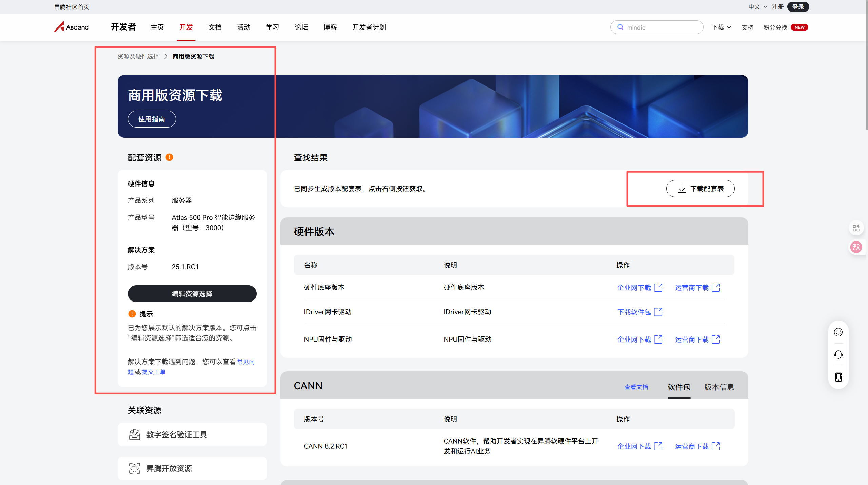
Task: Click the download arrow icon in 下载配套表
Action: (682, 189)
